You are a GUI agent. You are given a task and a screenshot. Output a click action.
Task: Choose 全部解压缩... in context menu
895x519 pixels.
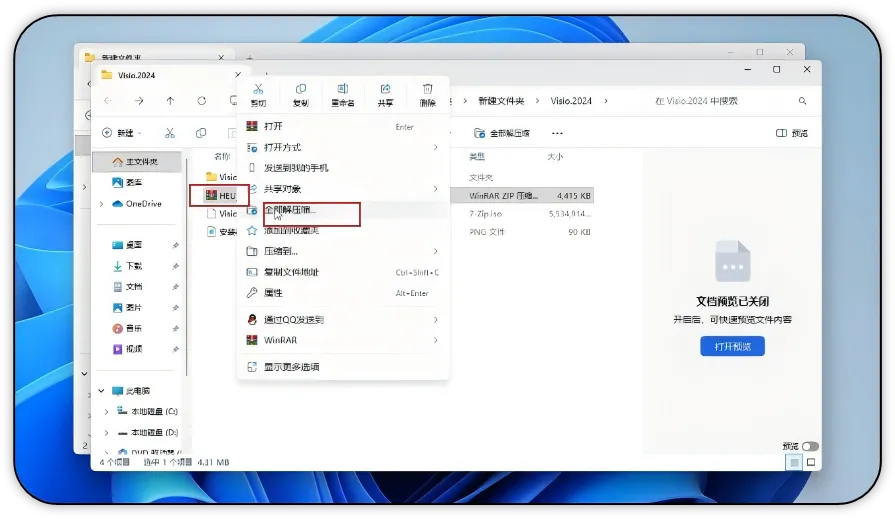[x=342, y=210]
